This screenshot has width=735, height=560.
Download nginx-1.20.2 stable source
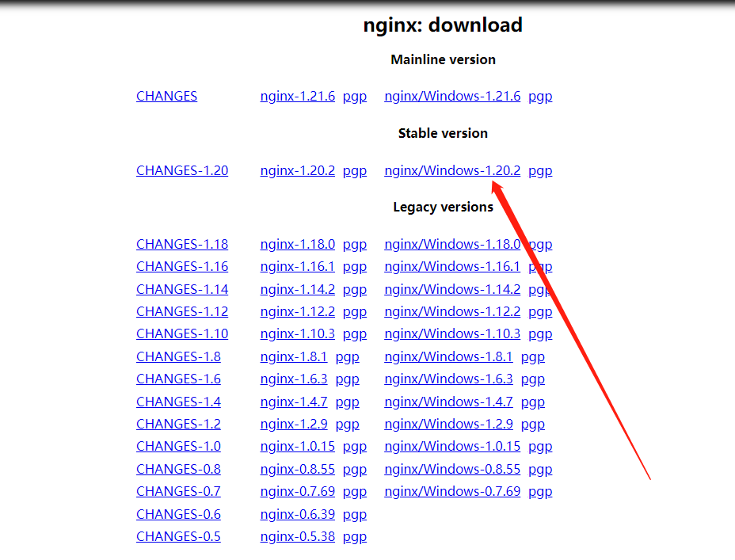(298, 170)
